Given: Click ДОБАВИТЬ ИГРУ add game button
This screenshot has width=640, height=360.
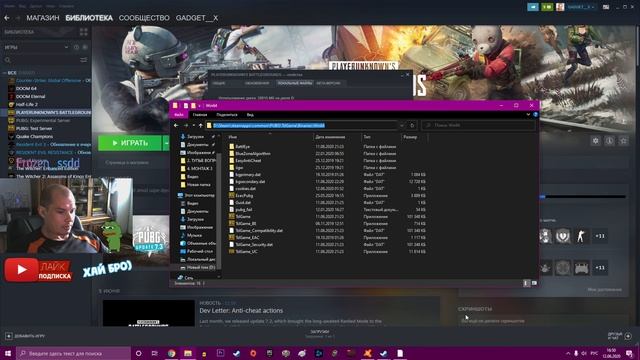Looking at the screenshot, I should coord(25,336).
